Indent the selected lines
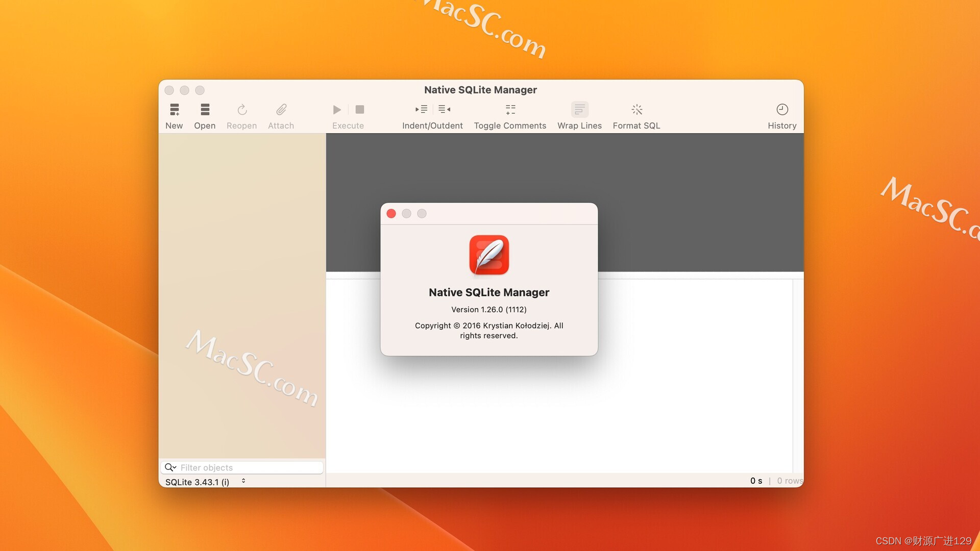 click(x=422, y=109)
